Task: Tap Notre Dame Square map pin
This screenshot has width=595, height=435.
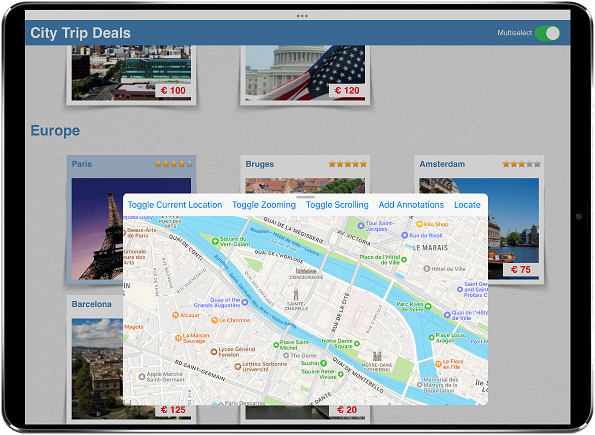Action: click(x=357, y=344)
